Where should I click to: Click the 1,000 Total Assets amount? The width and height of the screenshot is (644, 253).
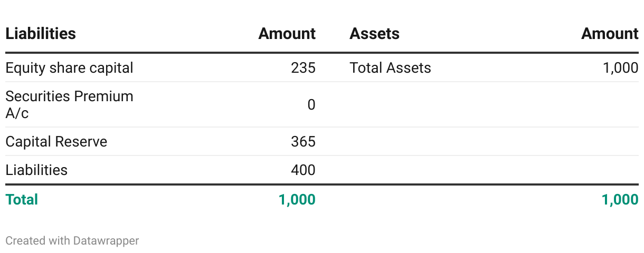pos(620,68)
